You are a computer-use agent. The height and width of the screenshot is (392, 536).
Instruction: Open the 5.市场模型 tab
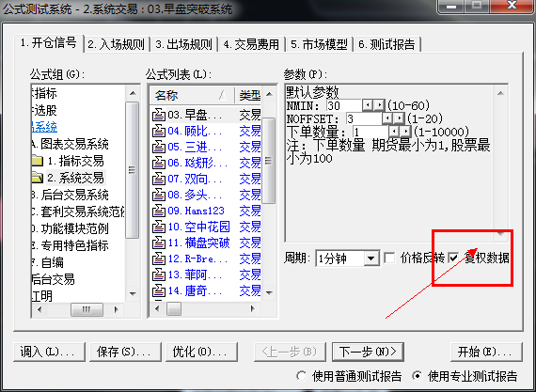pyautogui.click(x=319, y=44)
